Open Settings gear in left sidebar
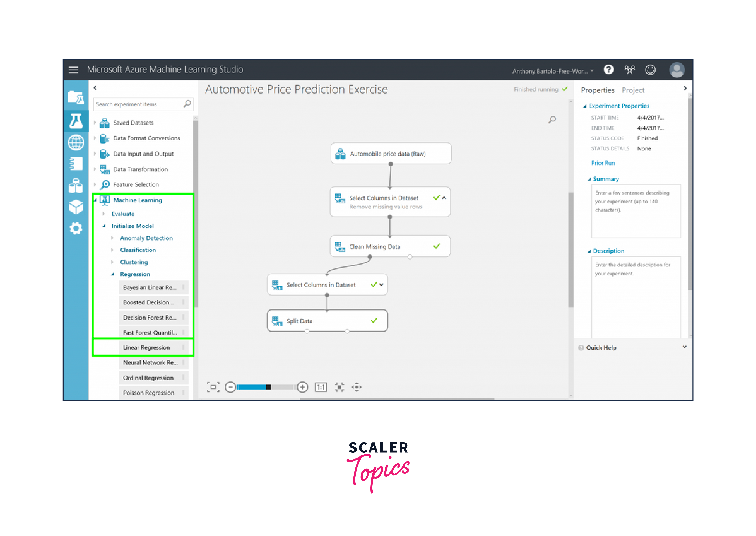 pyautogui.click(x=76, y=228)
